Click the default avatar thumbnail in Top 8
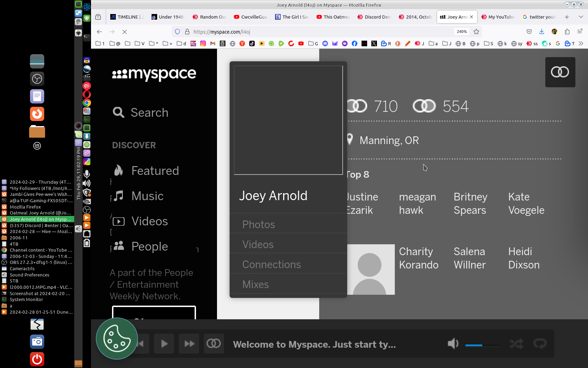Image resolution: width=588 pixels, height=368 pixels. [371, 270]
